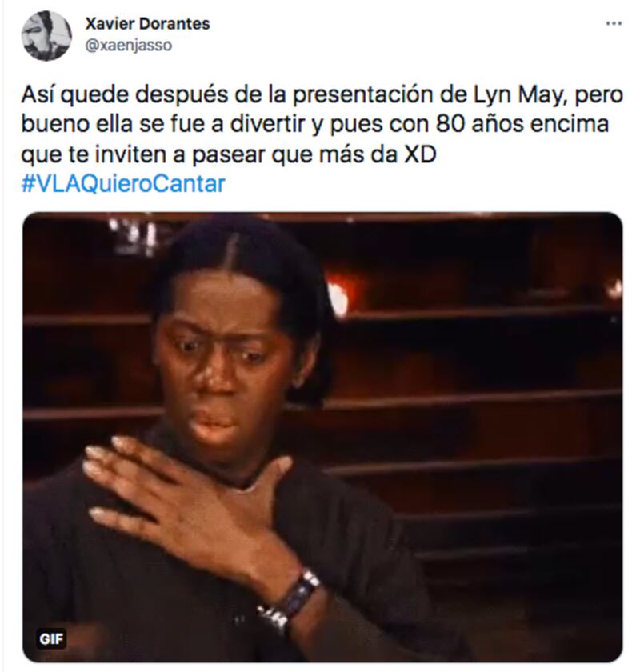Open the #VLAQuieroCantar hashtag
640x672 pixels.
(x=123, y=184)
